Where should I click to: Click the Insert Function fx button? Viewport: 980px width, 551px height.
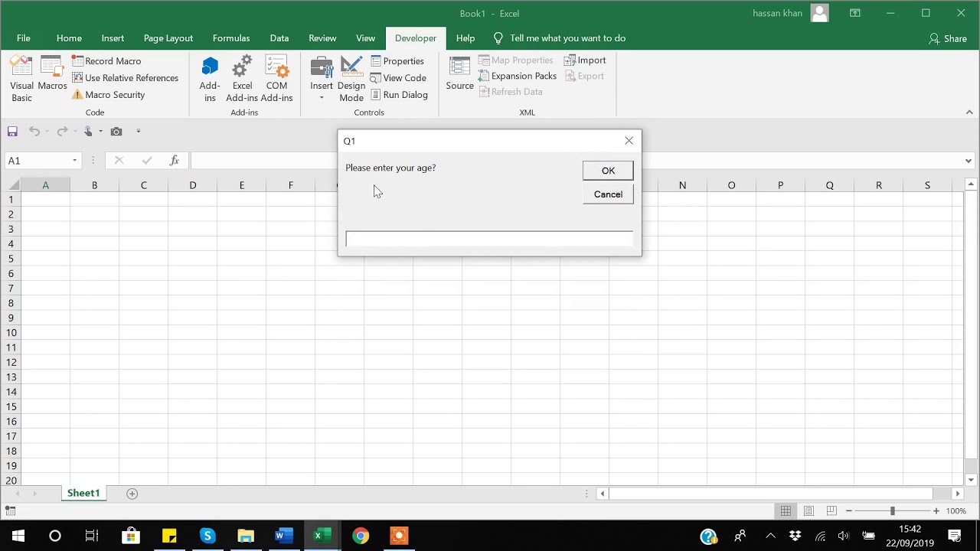[175, 160]
